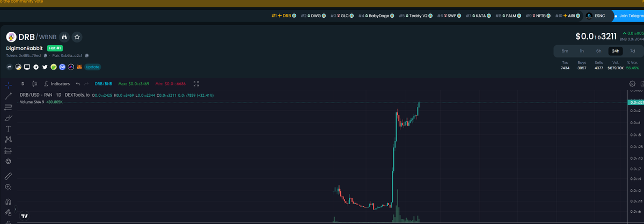Open hot pair #4 BabyDoge
The image size is (644, 224).
376,16
